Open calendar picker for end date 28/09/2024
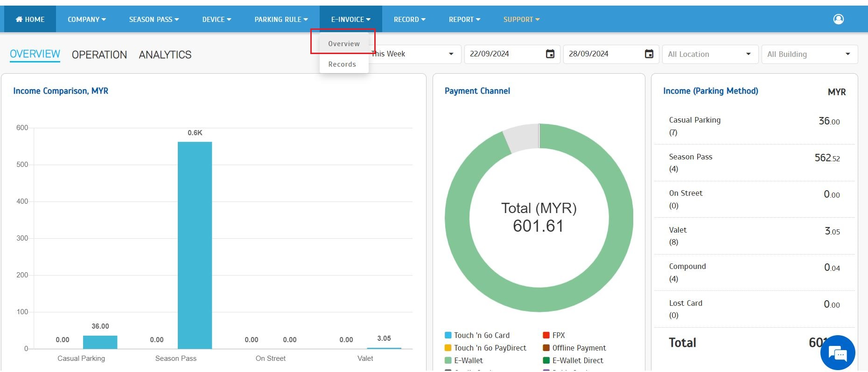Image resolution: width=868 pixels, height=372 pixels. coord(649,54)
